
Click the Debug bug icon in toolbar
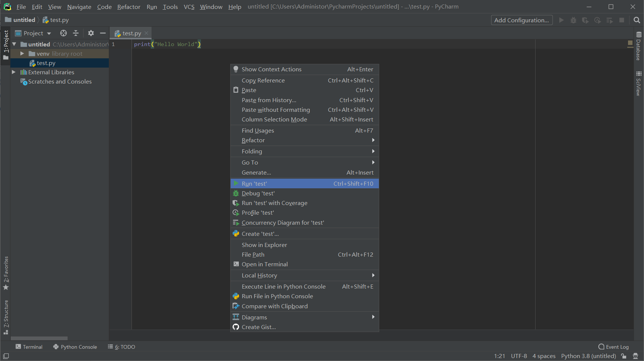(573, 20)
